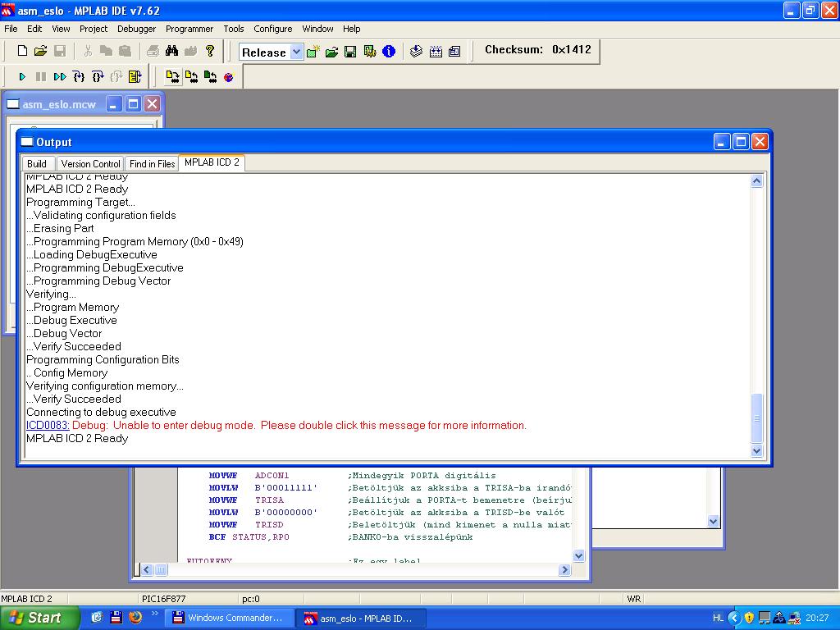Click the Save file diskette icon

[x=59, y=51]
